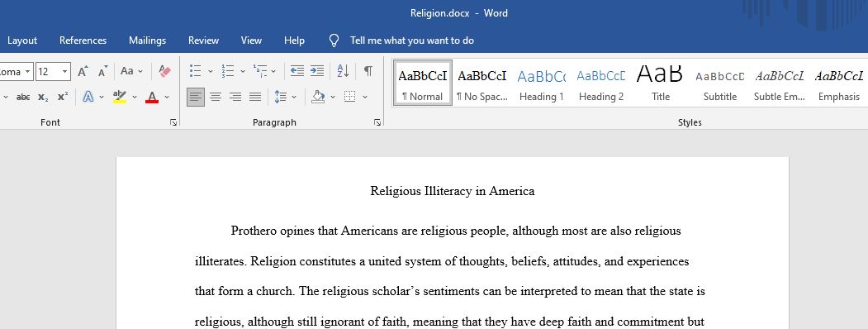Open bullet library dropdown arrow

211,71
